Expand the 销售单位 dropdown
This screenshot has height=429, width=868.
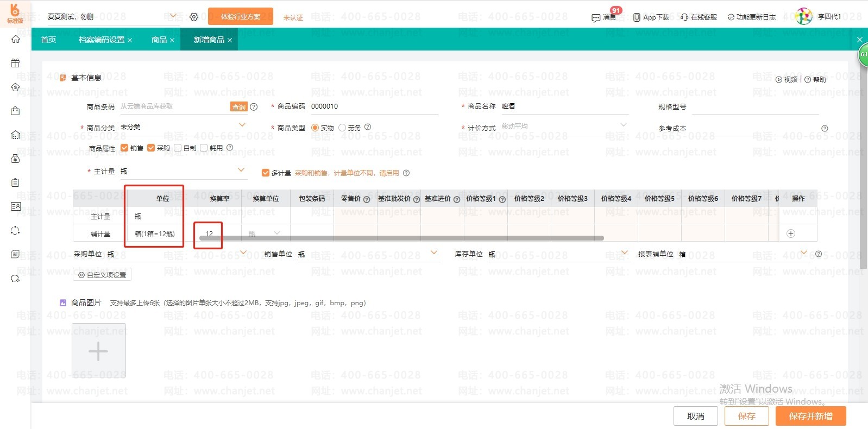tap(434, 253)
